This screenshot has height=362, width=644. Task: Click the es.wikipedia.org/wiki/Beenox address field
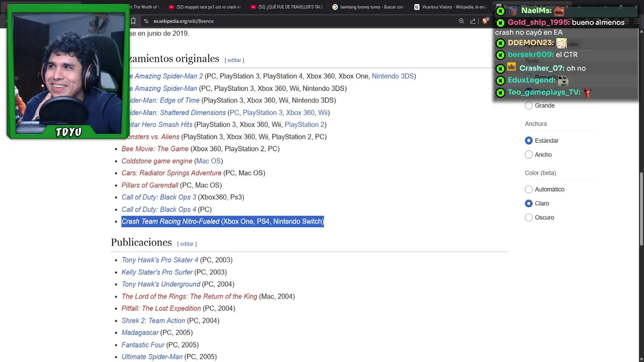tap(184, 21)
